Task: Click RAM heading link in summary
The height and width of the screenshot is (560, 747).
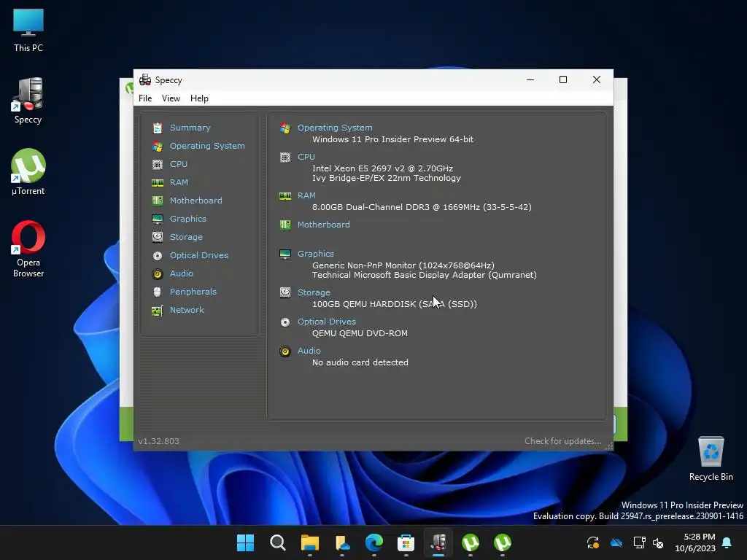Action: [x=306, y=195]
